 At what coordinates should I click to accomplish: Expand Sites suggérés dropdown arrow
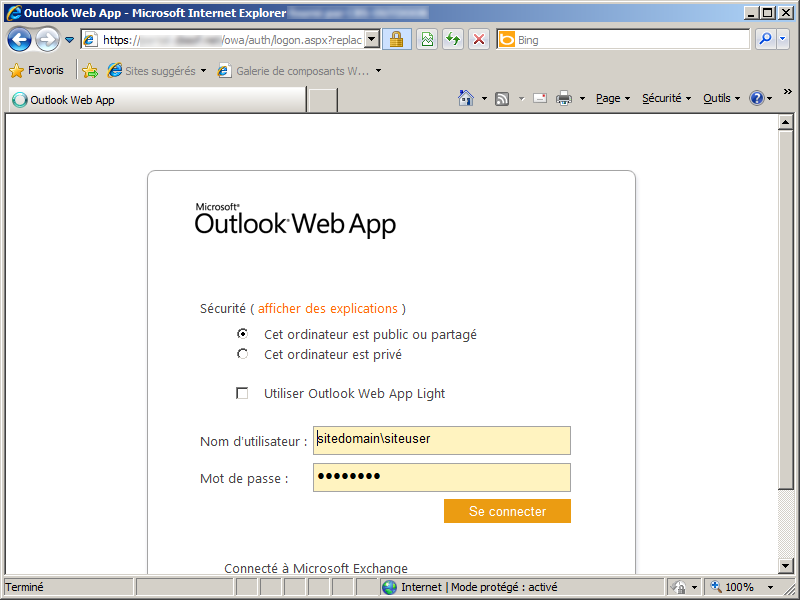pyautogui.click(x=204, y=71)
